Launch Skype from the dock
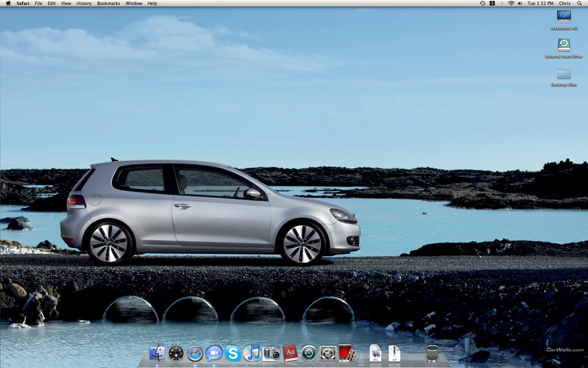This screenshot has height=368, width=588. click(x=233, y=353)
